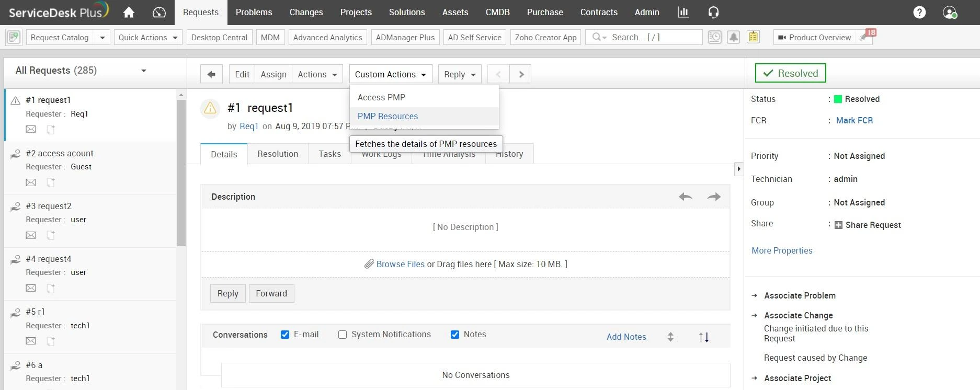Enable the System Notifications checkbox
This screenshot has width=980, height=390.
[x=343, y=335]
